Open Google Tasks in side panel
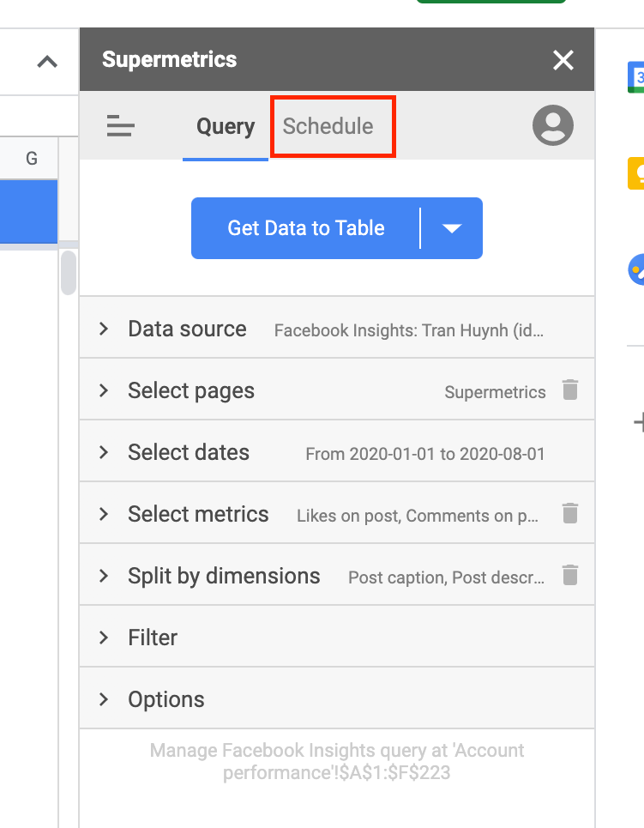The height and width of the screenshot is (828, 644). click(635, 270)
